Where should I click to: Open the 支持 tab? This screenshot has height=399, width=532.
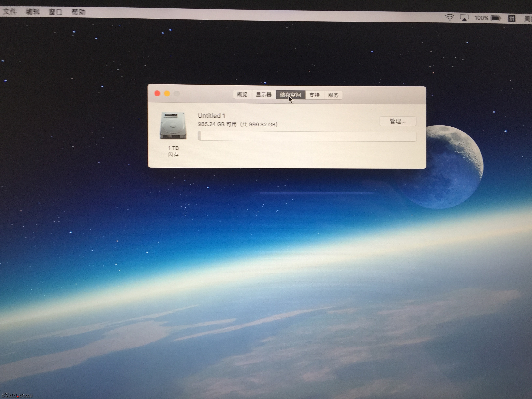315,95
